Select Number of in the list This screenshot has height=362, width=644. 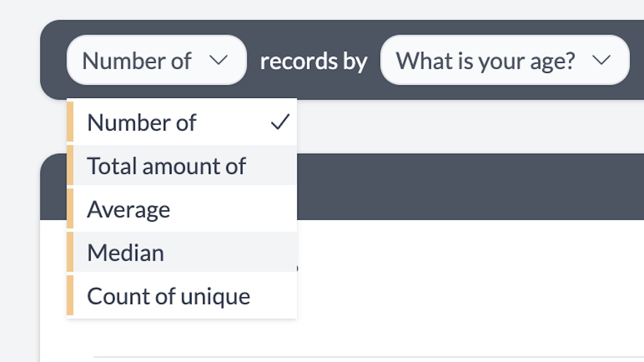142,123
